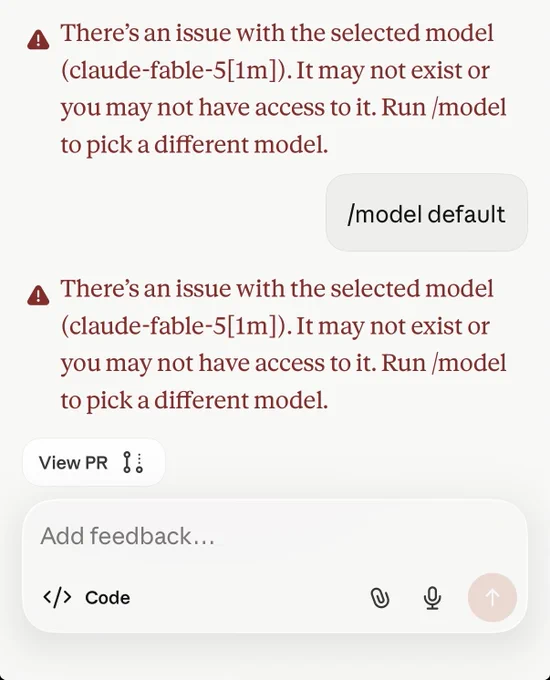Start voice input with microphone icon
Screen dimensions: 550x680
(432, 598)
